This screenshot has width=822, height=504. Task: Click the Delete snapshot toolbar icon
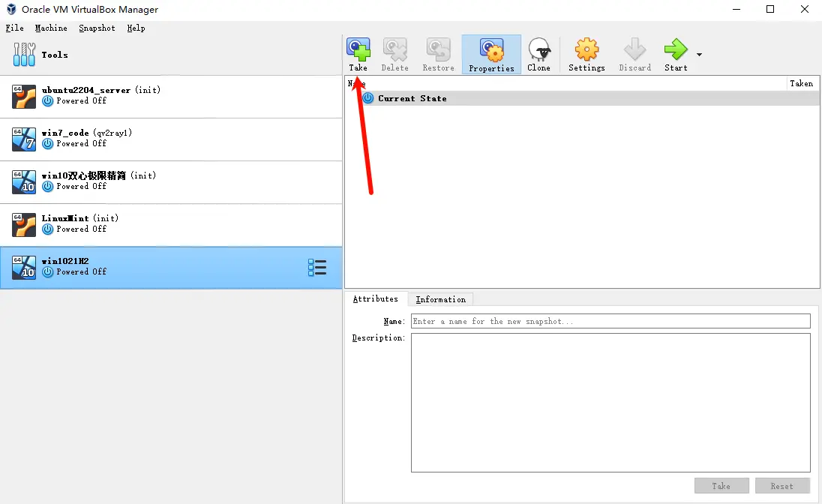pos(394,49)
